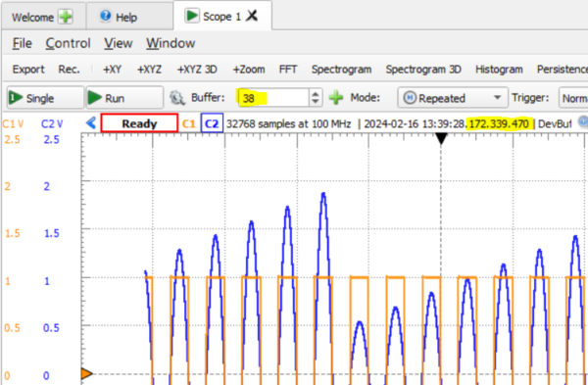Click the orange zero-level marker on left axis
Viewport: 588px width, 385px height.
[x=86, y=373]
